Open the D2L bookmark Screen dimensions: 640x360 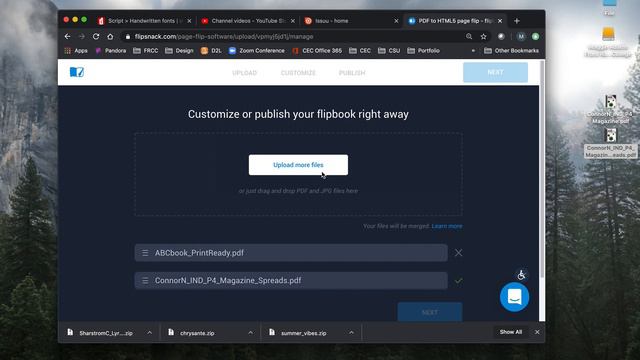tap(211, 51)
